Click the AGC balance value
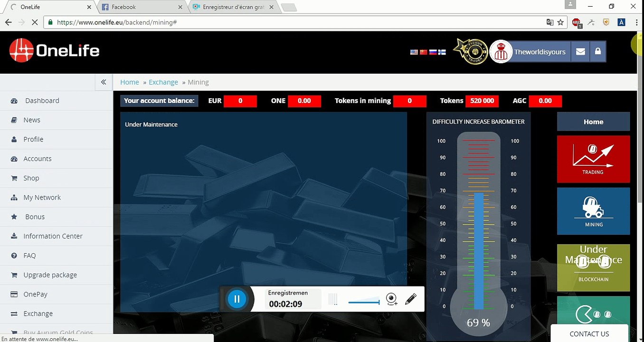This screenshot has width=644, height=342. pos(545,101)
